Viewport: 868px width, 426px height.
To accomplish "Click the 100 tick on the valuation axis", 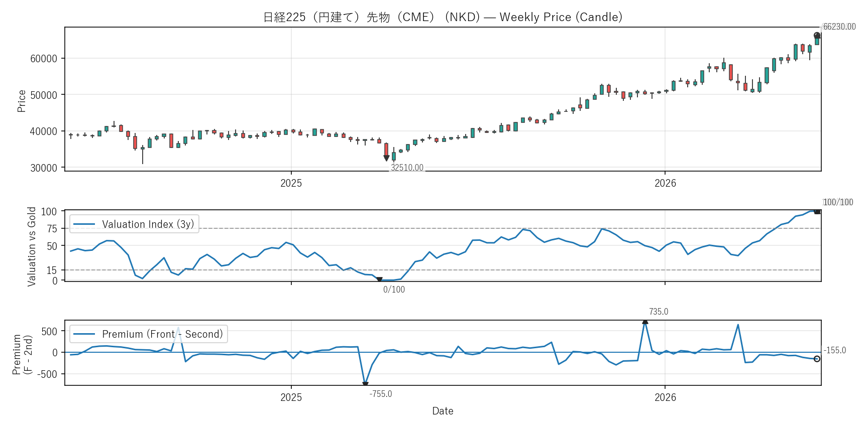I will pyautogui.click(x=49, y=211).
